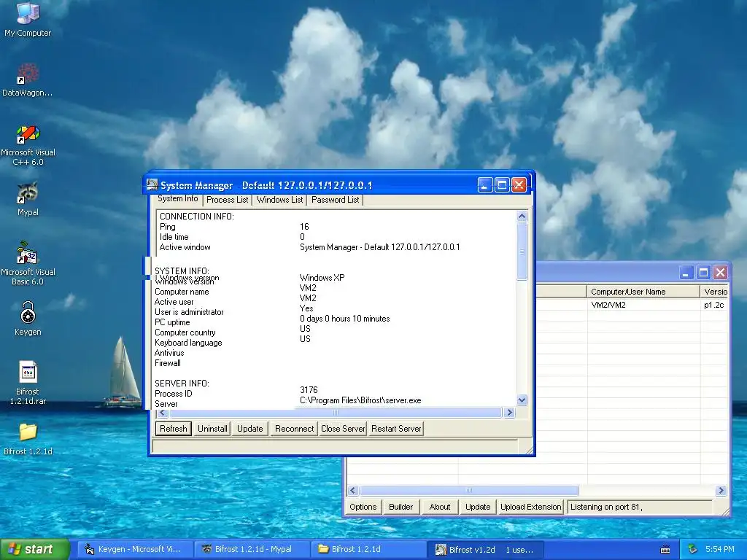
Task: Click the 'User is administrator' label
Action: coord(189,312)
